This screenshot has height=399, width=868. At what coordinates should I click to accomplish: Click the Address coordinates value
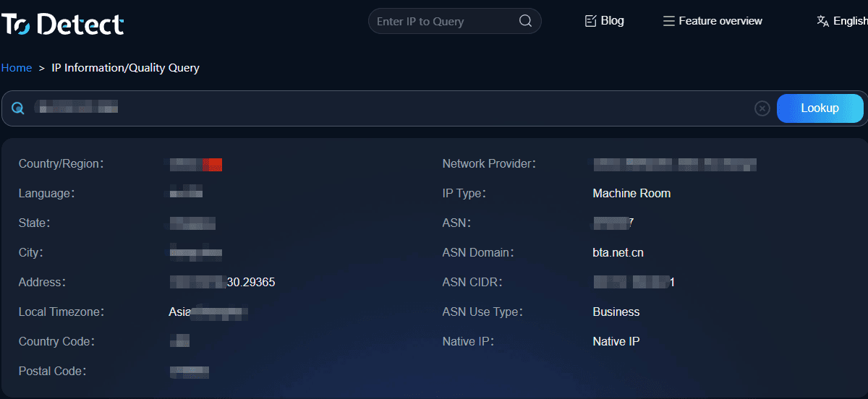(x=223, y=283)
